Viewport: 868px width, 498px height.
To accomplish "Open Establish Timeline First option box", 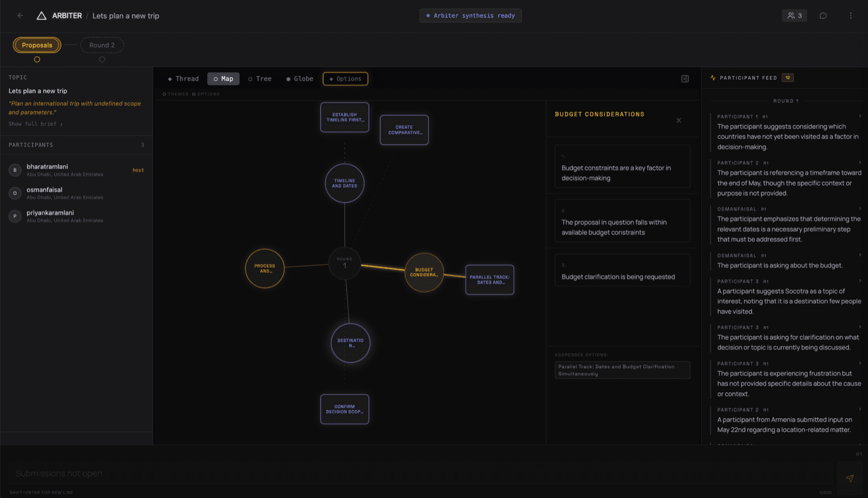I will [x=344, y=117].
